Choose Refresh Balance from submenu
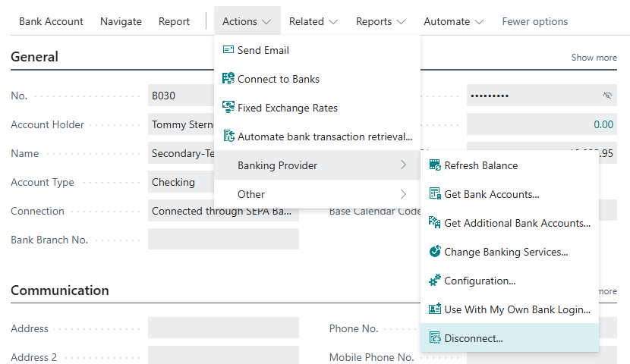 point(509,165)
